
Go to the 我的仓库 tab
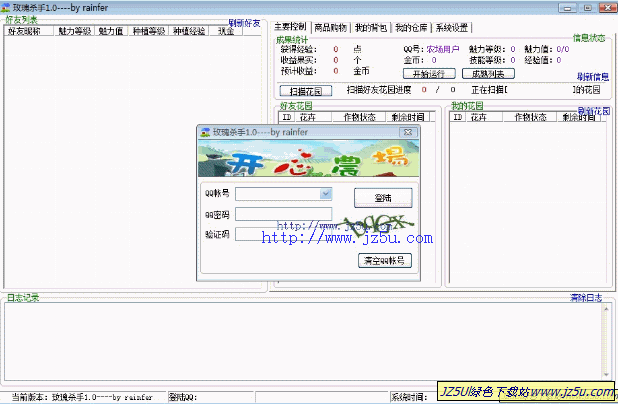[x=411, y=28]
